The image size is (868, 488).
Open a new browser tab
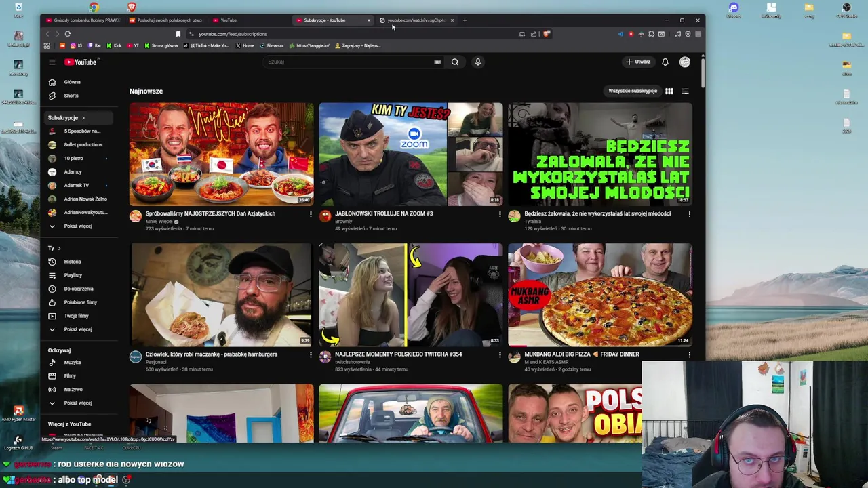pyautogui.click(x=465, y=20)
